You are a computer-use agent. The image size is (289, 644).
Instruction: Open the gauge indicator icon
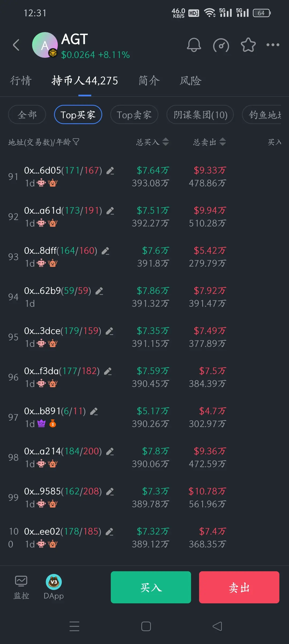[221, 45]
